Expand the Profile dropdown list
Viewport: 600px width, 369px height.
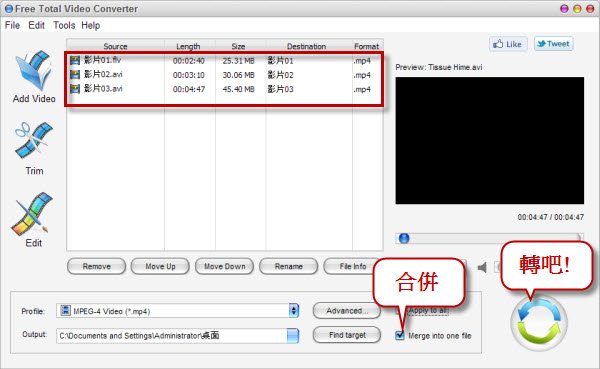point(293,311)
